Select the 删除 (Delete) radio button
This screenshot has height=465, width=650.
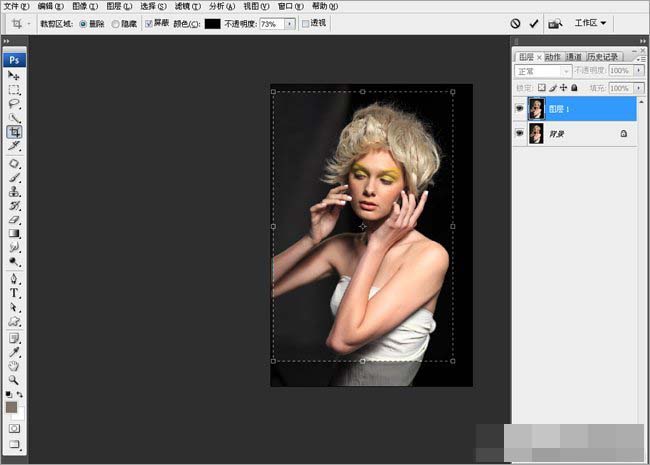coord(82,23)
